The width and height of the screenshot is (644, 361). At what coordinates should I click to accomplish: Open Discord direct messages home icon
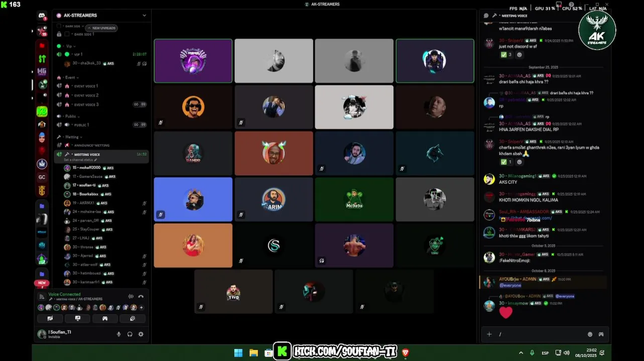tap(42, 16)
